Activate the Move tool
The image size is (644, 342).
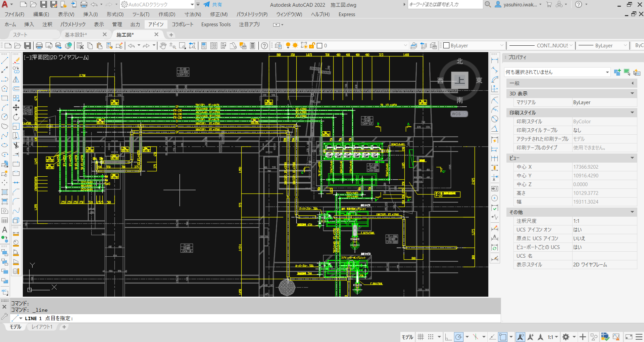16,108
